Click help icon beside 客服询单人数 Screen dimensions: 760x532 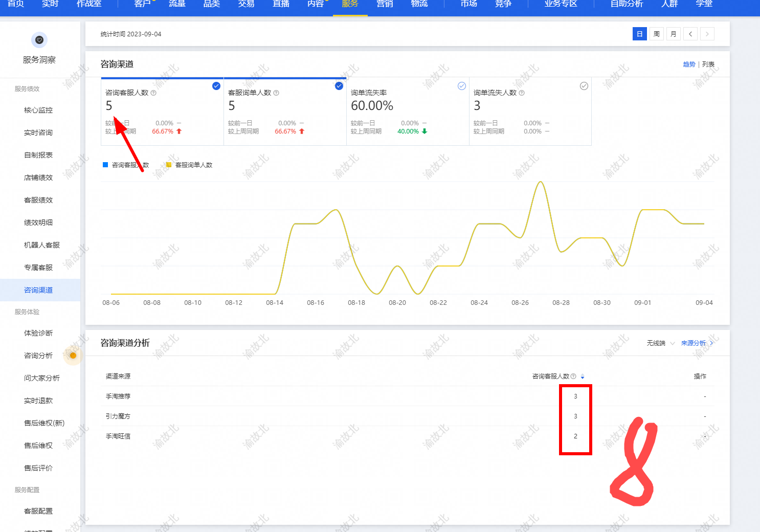(x=276, y=93)
